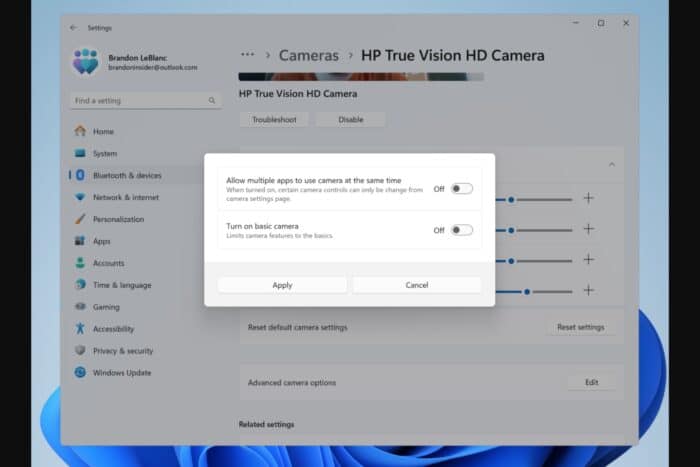Viewport: 700px width, 467px height.
Task: Click the fourth camera slider handle
Action: [x=527, y=292]
